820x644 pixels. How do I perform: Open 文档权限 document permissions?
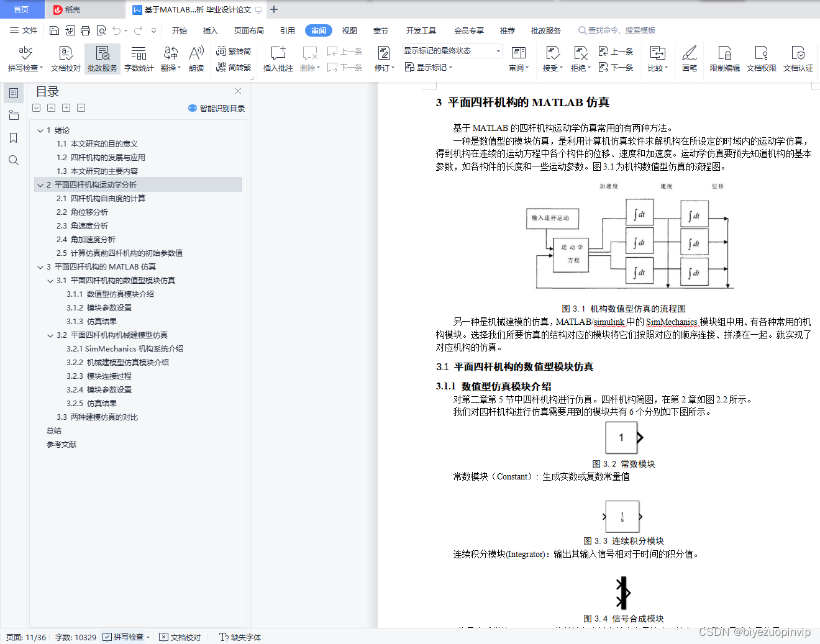point(762,59)
